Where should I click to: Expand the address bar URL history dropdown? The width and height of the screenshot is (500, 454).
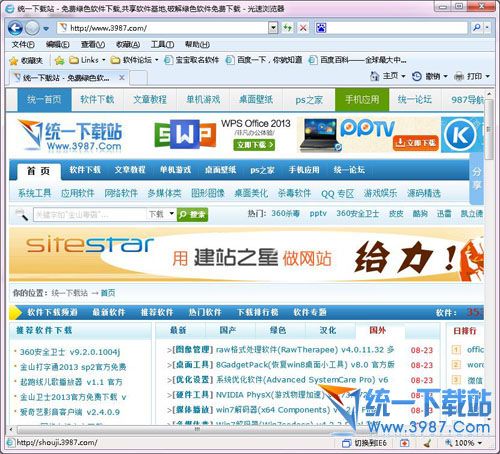[x=273, y=28]
